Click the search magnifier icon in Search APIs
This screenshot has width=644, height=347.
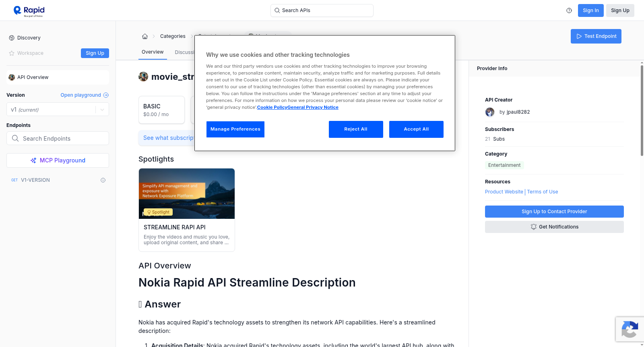277,10
